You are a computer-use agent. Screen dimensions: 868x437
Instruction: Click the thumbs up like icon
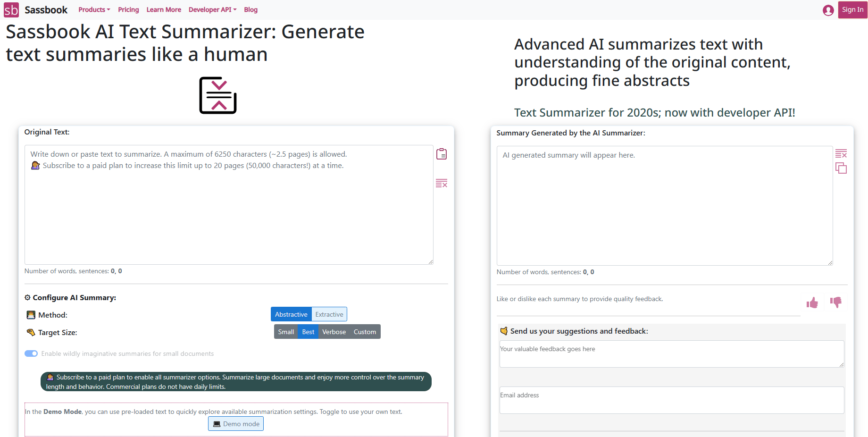(x=812, y=303)
